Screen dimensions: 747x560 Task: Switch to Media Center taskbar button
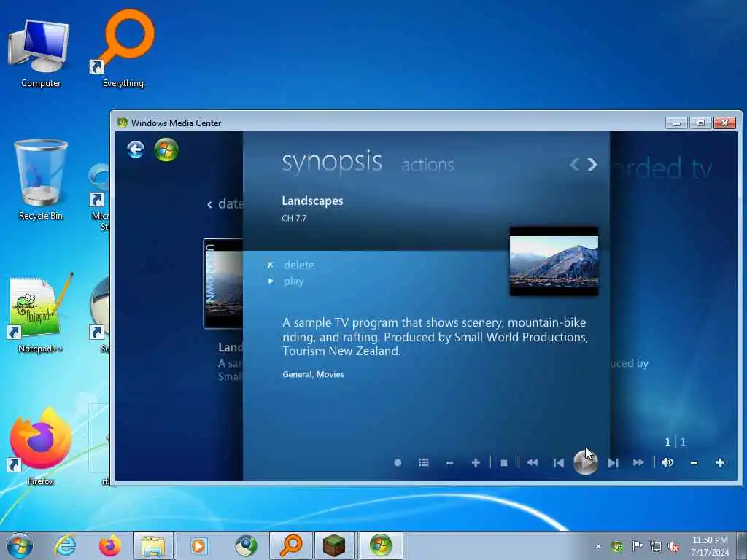click(381, 545)
